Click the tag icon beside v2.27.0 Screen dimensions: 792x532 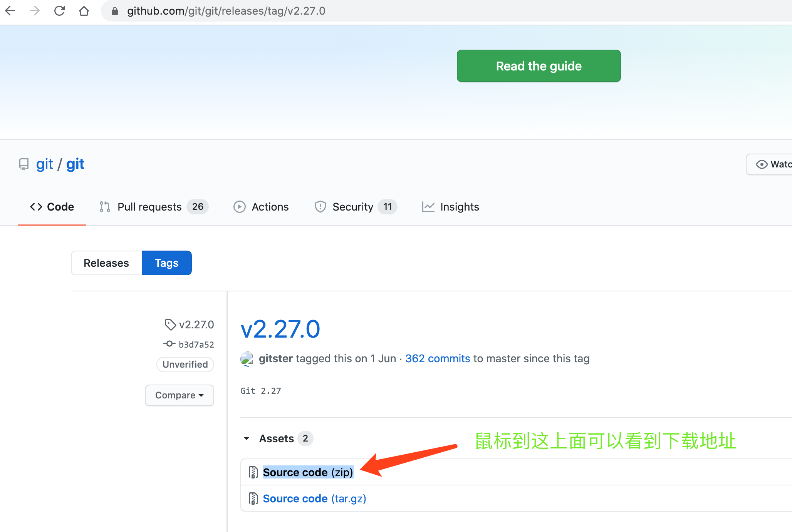click(x=170, y=325)
